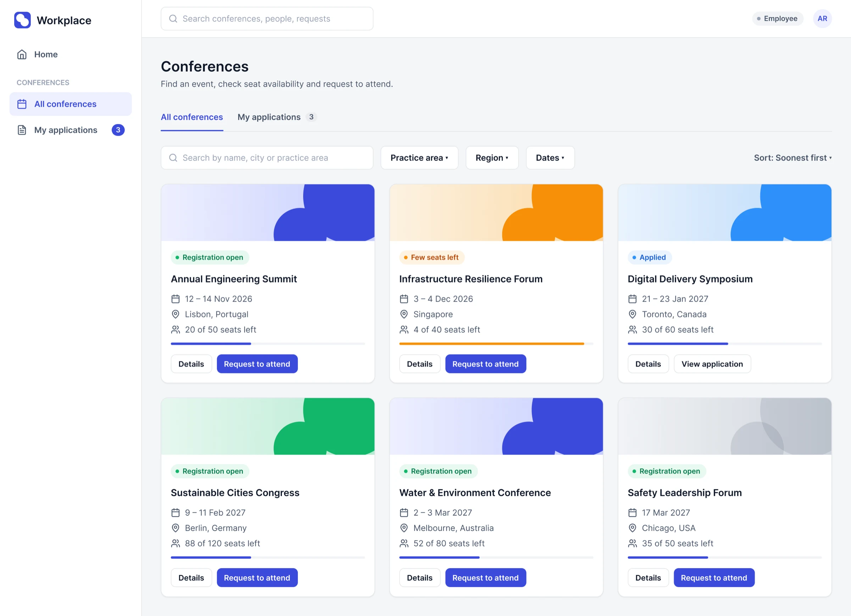Click the Employee role badge

[777, 18]
